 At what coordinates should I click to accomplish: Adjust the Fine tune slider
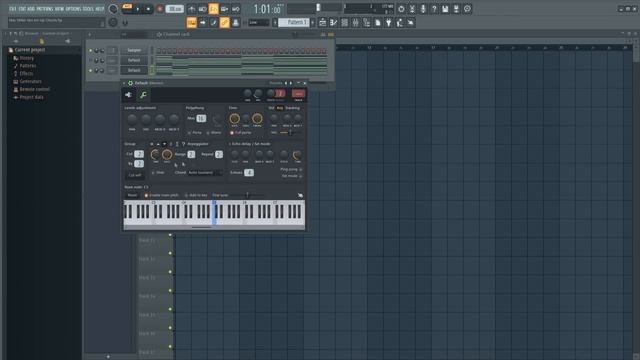coord(247,196)
